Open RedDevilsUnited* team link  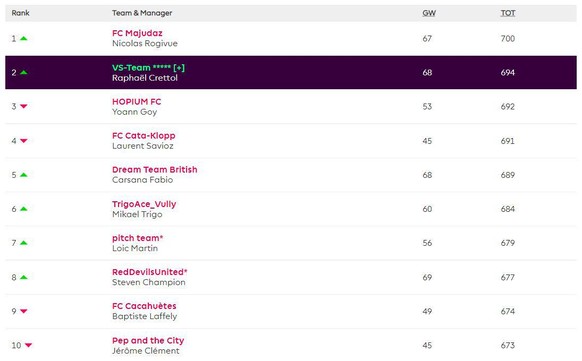pyautogui.click(x=150, y=272)
